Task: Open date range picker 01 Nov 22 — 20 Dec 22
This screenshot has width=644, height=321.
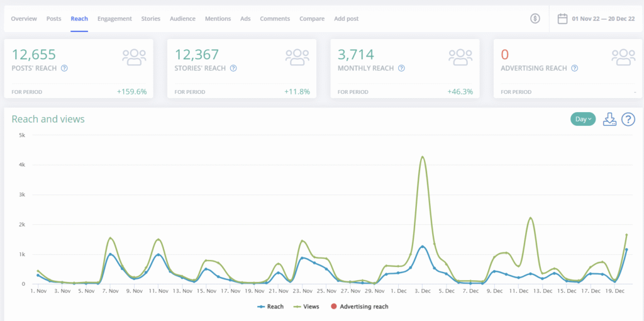Action: point(602,19)
